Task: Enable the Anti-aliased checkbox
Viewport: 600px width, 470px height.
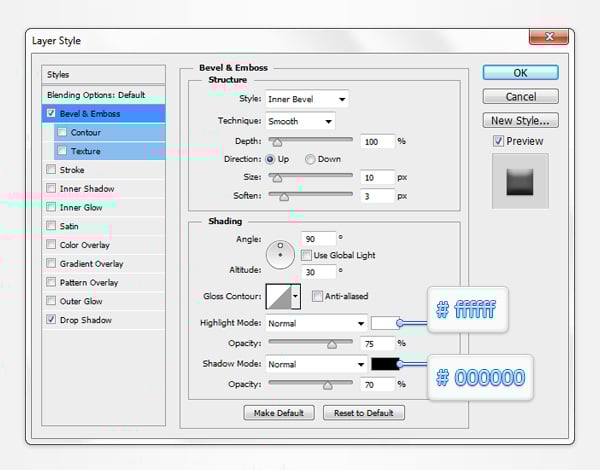Action: click(x=317, y=296)
